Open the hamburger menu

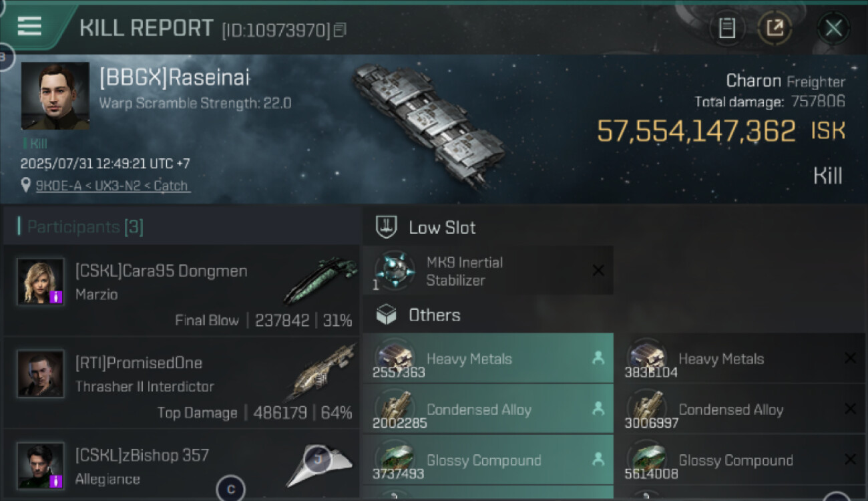[29, 26]
